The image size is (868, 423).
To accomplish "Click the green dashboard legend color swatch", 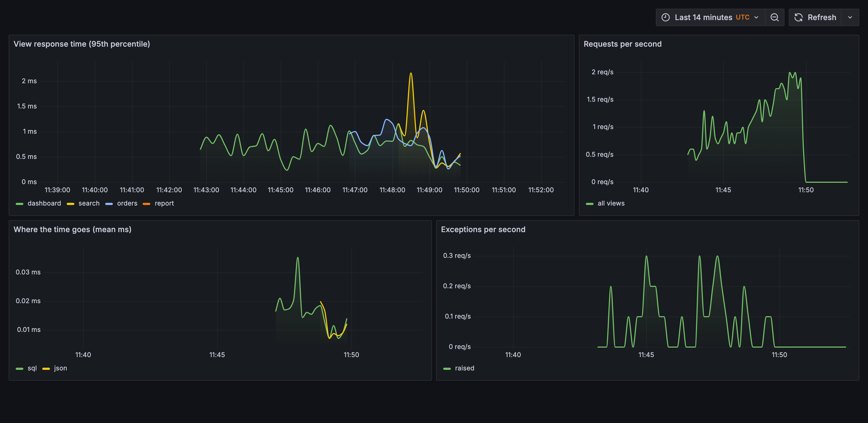I will (20, 204).
